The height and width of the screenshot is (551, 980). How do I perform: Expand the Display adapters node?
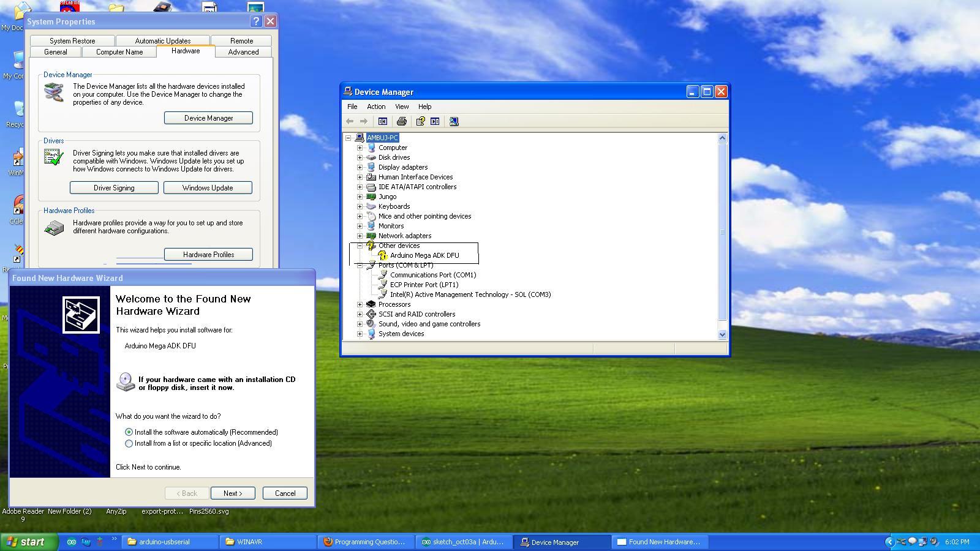tap(360, 167)
